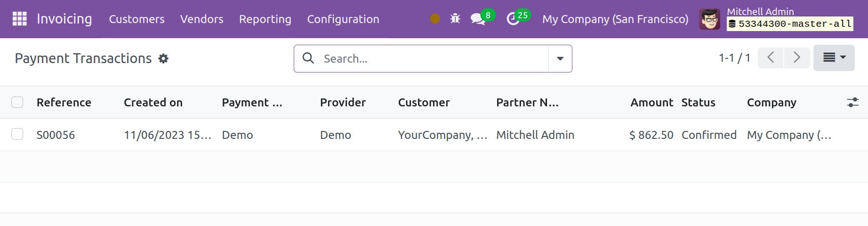Open the apps grid home menu
This screenshot has width=868, height=226.
pos(19,19)
